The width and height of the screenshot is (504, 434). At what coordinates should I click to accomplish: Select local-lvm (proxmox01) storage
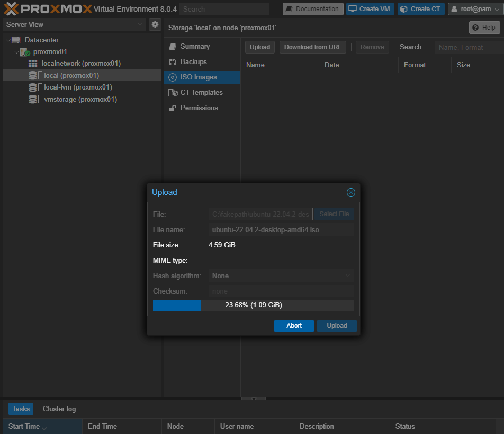pyautogui.click(x=78, y=87)
